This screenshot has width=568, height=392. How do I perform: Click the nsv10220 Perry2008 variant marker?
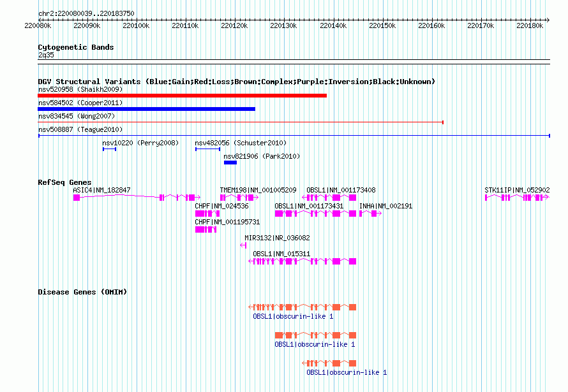point(109,149)
